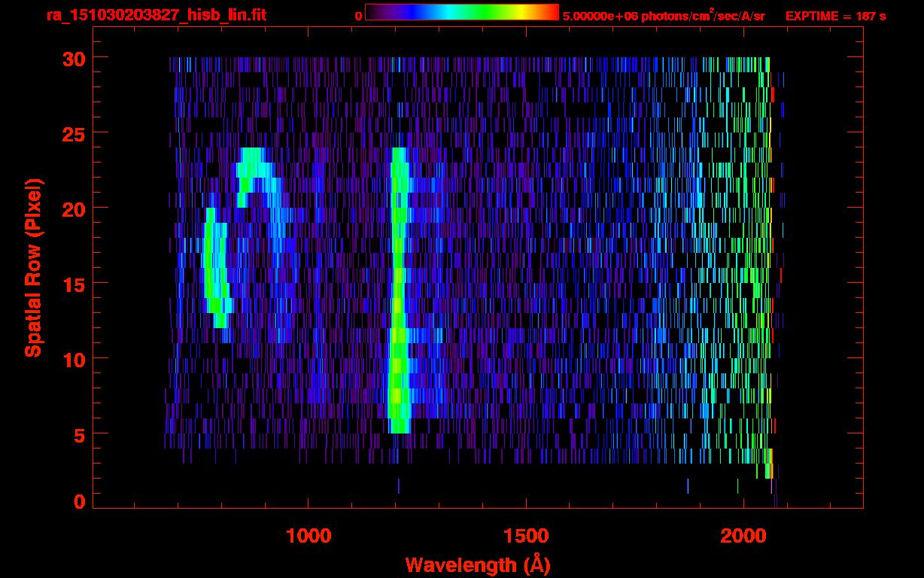Click the x-axis tick label 2000
Screen dimensions: 924x578
pos(743,536)
